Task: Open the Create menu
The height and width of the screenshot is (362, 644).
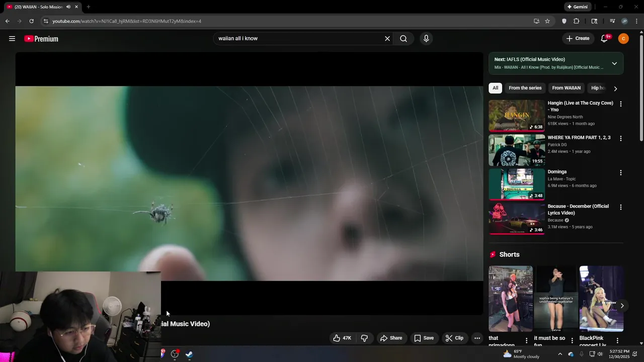Action: tap(578, 38)
